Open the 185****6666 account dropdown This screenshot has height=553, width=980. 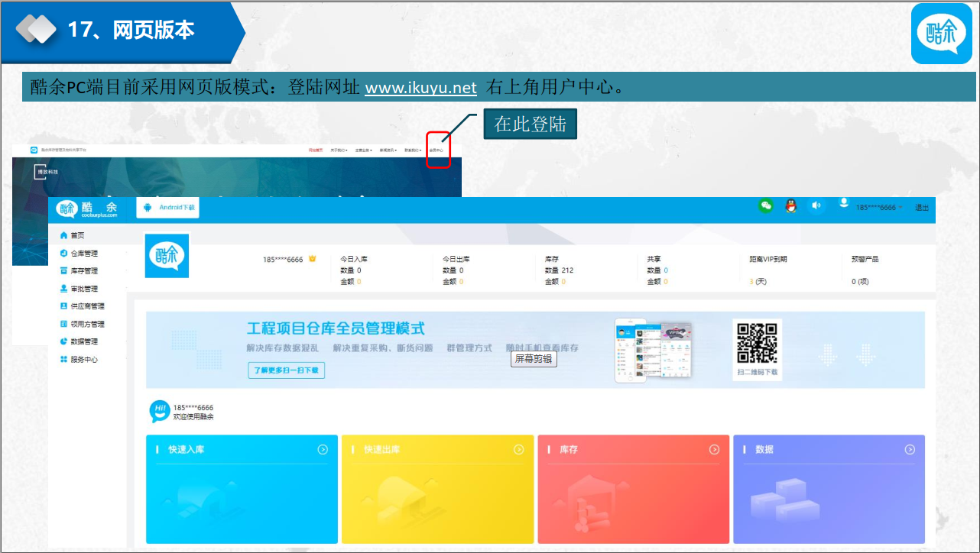879,208
